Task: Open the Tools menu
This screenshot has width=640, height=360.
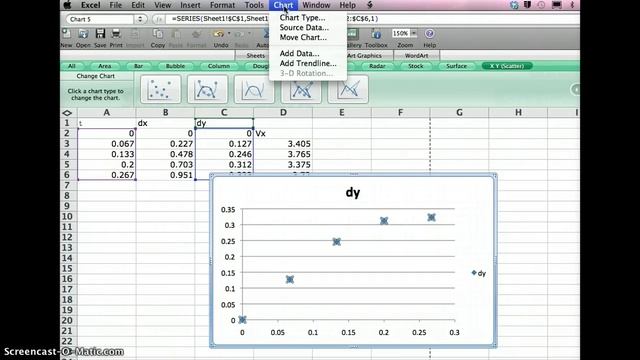Action: (254, 5)
